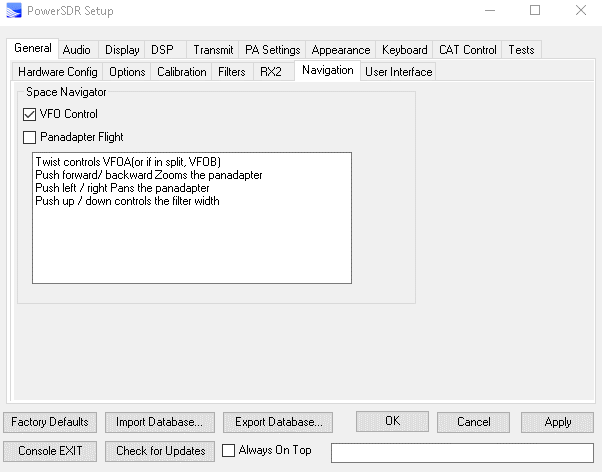The image size is (602, 472).
Task: Click the Apply button
Action: pyautogui.click(x=557, y=422)
